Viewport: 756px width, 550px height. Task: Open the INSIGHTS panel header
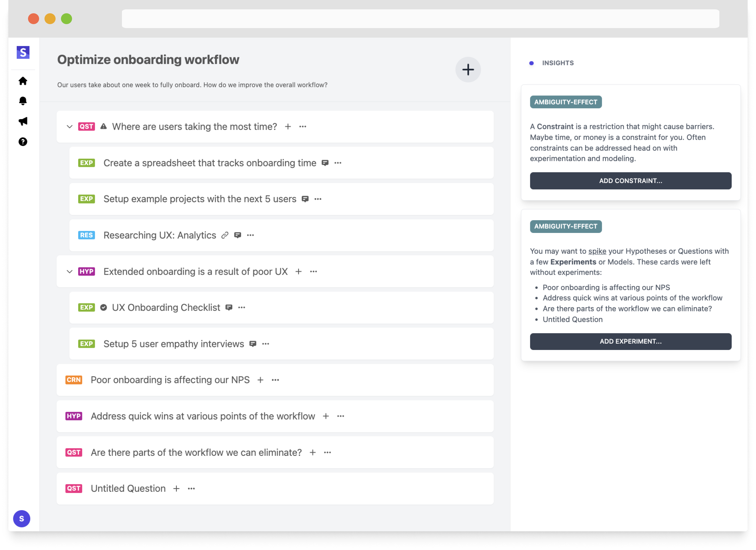[x=558, y=63]
